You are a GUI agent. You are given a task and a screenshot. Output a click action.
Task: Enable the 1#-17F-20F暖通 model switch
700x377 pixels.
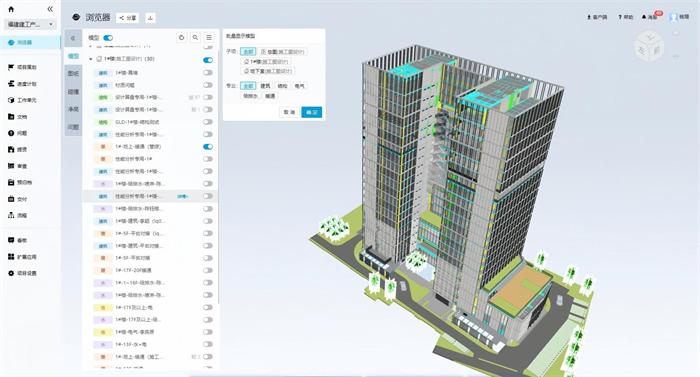click(x=208, y=270)
